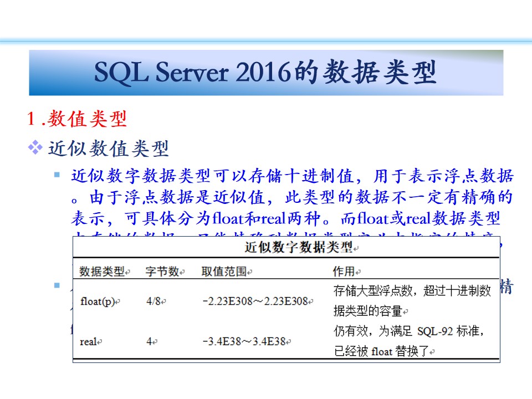This screenshot has height=399, width=532.
Task: Click the byte count 4 in real row
Action: tap(150, 342)
